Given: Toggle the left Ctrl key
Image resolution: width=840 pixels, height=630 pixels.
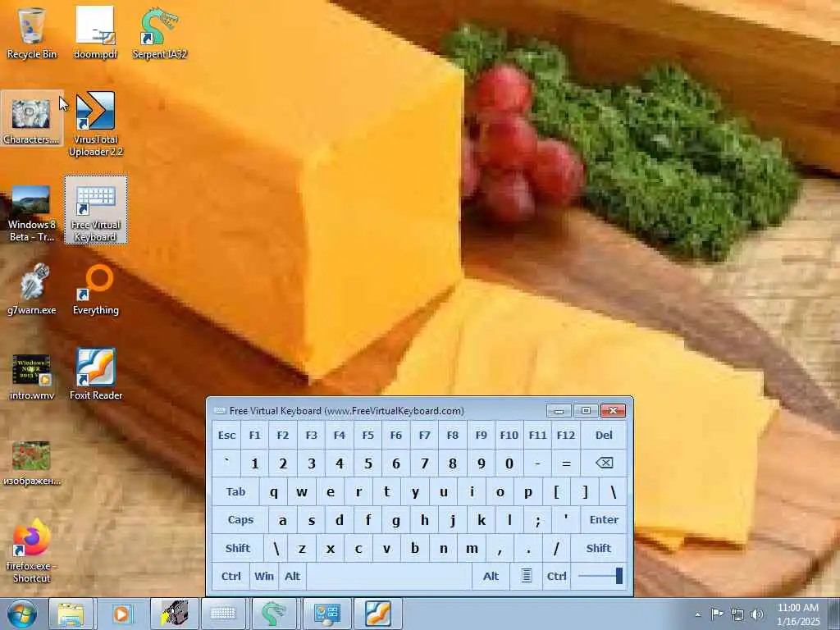Looking at the screenshot, I should pyautogui.click(x=231, y=576).
